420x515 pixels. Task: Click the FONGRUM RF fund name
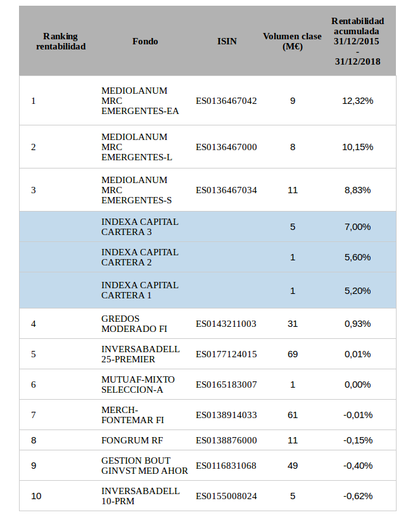[131, 440]
